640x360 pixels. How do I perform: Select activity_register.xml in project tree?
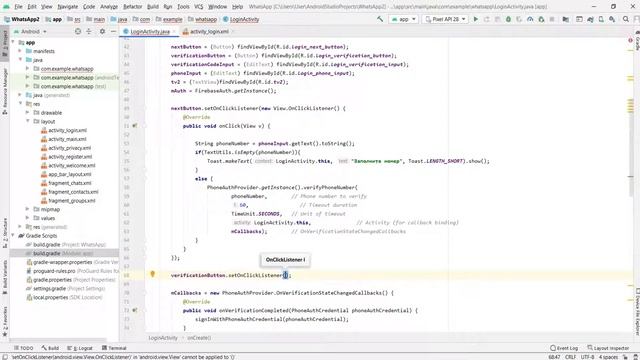click(x=70, y=157)
